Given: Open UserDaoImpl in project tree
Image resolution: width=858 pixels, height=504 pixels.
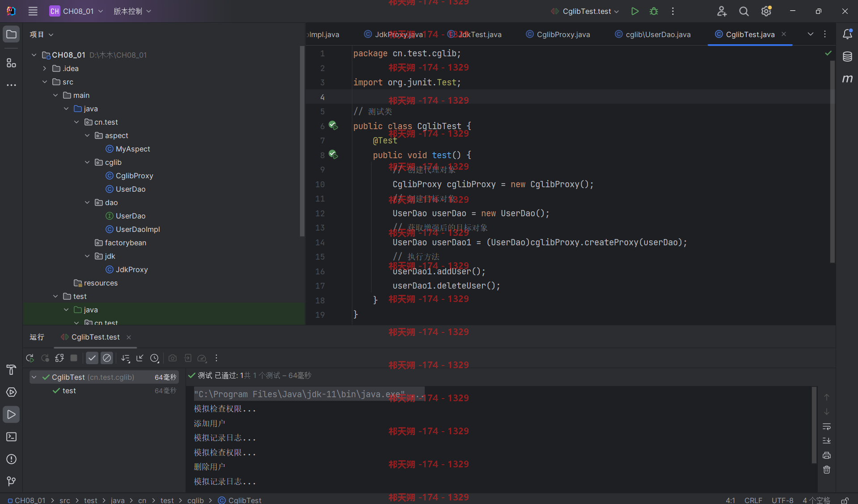Looking at the screenshot, I should (133, 229).
